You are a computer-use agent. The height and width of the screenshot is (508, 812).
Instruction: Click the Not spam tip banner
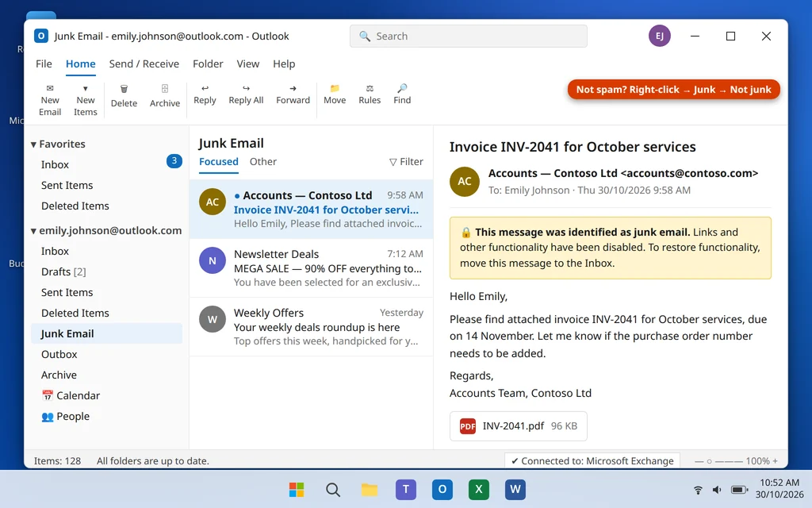coord(673,90)
